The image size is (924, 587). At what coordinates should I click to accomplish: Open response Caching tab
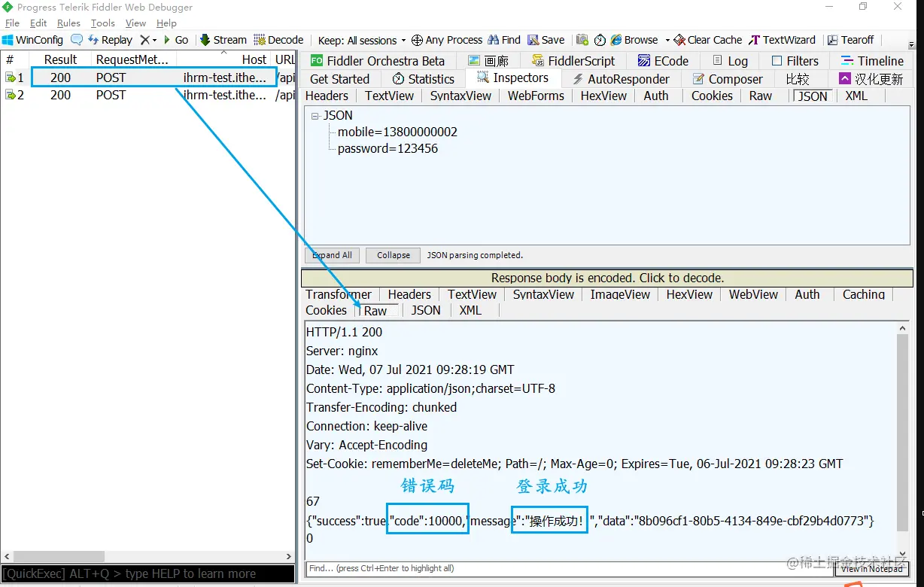[864, 294]
